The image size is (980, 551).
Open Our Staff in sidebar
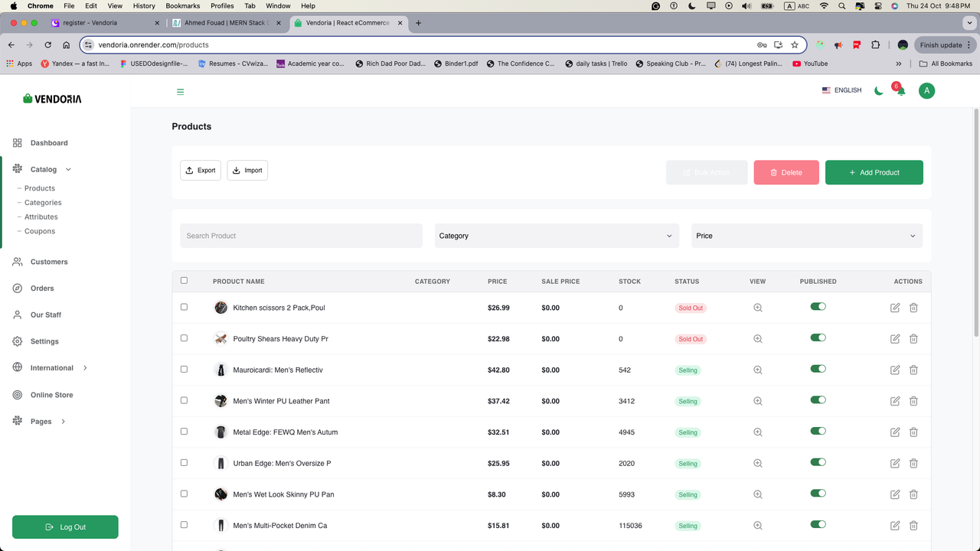tap(46, 315)
